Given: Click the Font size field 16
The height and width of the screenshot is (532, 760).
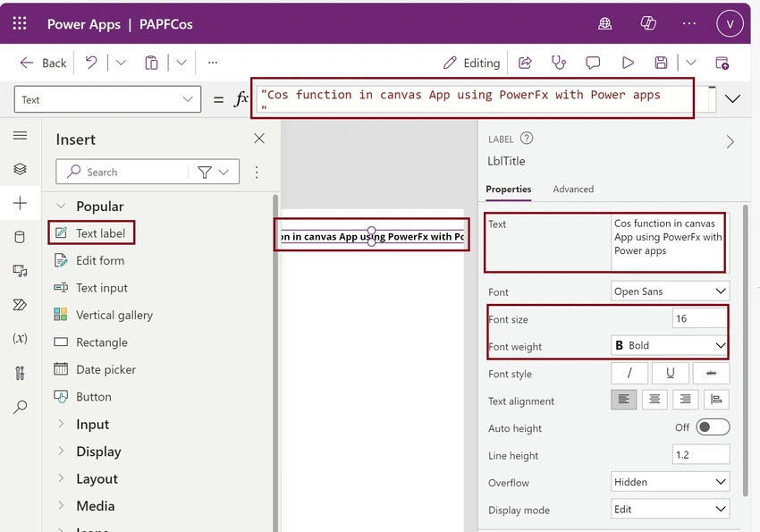Looking at the screenshot, I should (x=700, y=318).
